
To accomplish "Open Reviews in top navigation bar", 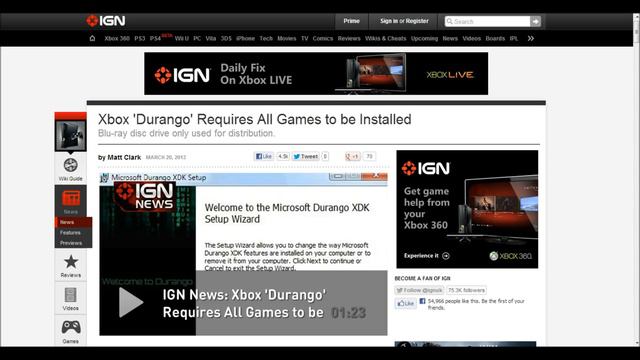I will (x=349, y=38).
